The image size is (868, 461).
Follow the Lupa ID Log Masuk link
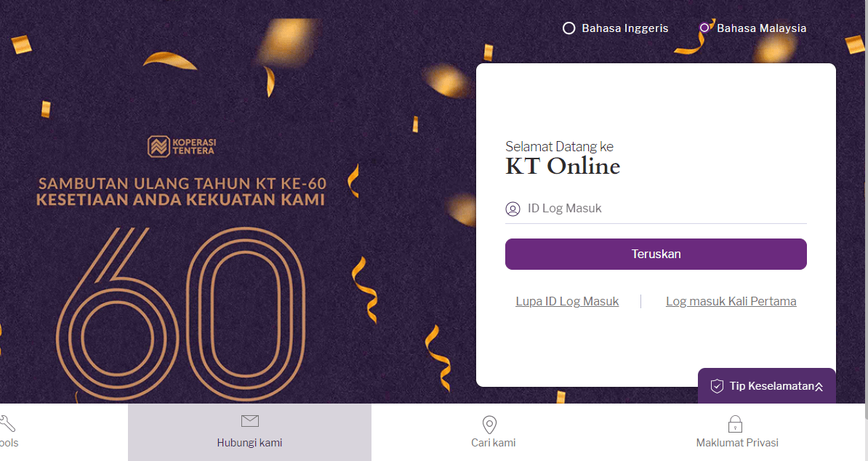(x=567, y=301)
